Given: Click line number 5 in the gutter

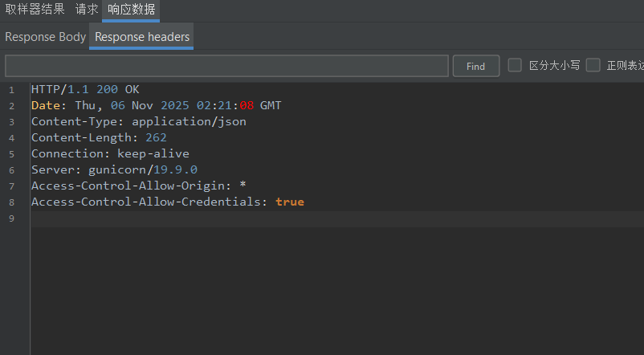Looking at the screenshot, I should tap(12, 154).
